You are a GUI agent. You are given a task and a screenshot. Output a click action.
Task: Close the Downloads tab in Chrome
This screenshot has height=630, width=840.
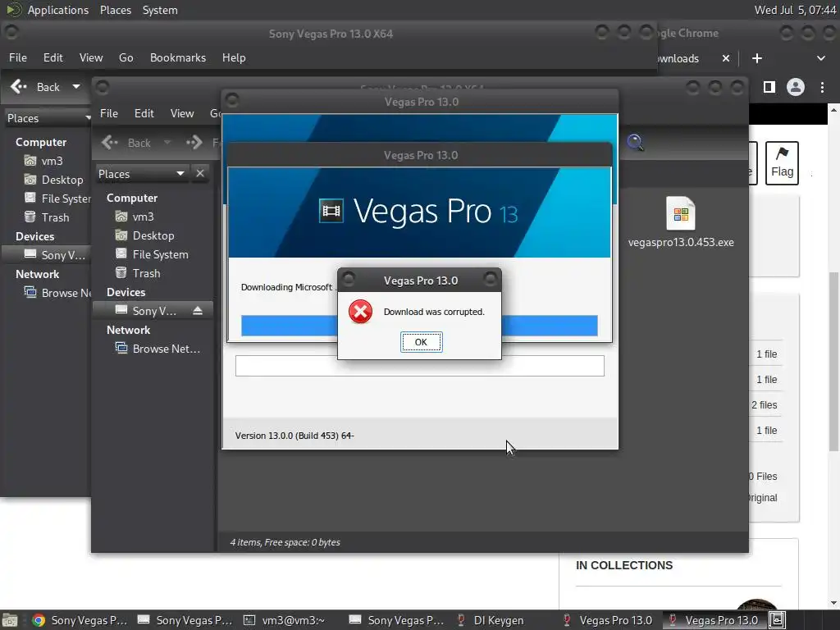[725, 58]
